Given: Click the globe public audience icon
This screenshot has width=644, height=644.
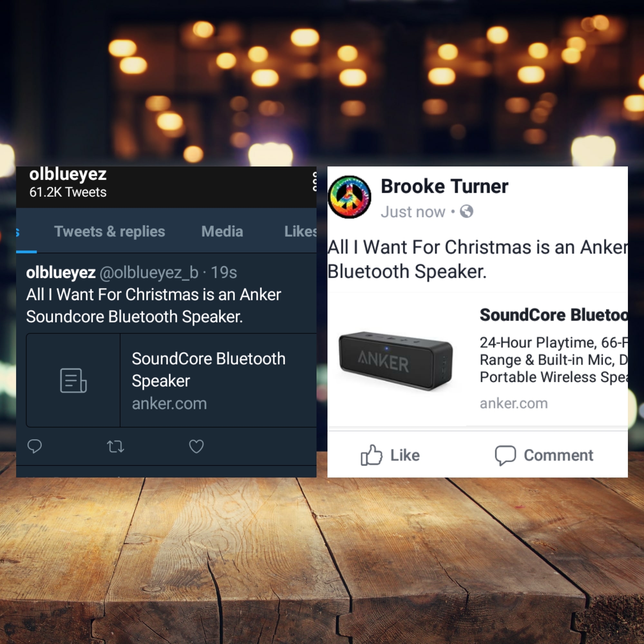Looking at the screenshot, I should tap(466, 211).
